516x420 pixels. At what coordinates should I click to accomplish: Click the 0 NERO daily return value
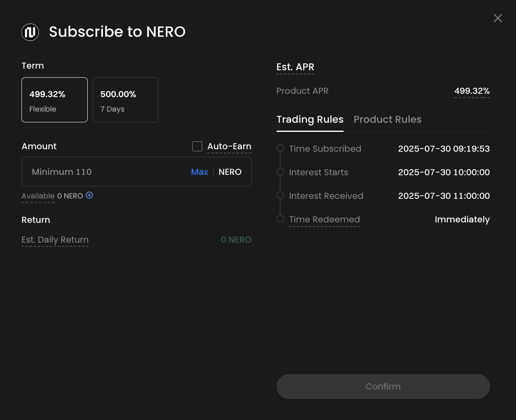click(x=236, y=240)
